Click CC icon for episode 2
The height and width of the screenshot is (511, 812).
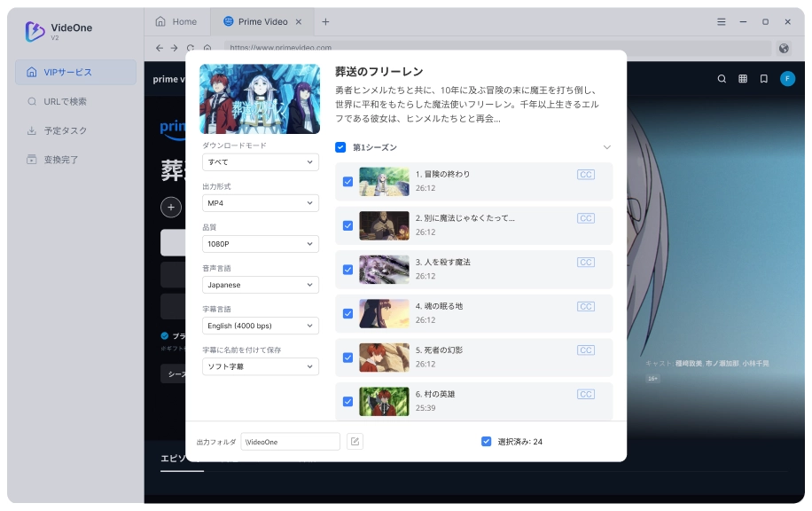pos(586,218)
